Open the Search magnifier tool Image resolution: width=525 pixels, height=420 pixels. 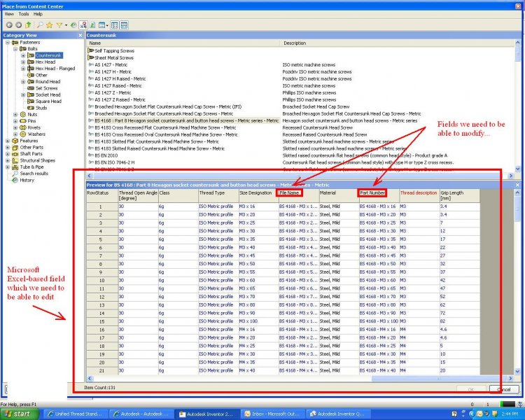(x=40, y=24)
